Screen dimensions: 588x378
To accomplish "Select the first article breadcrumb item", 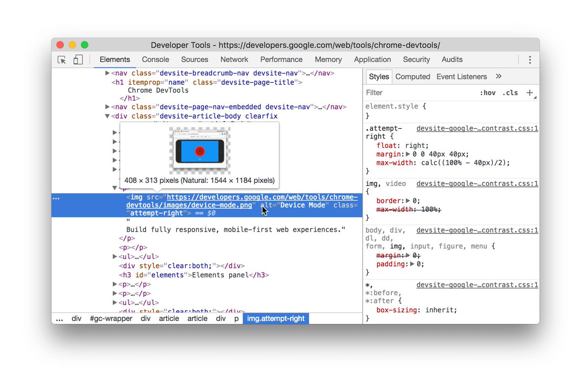I will pos(169,319).
